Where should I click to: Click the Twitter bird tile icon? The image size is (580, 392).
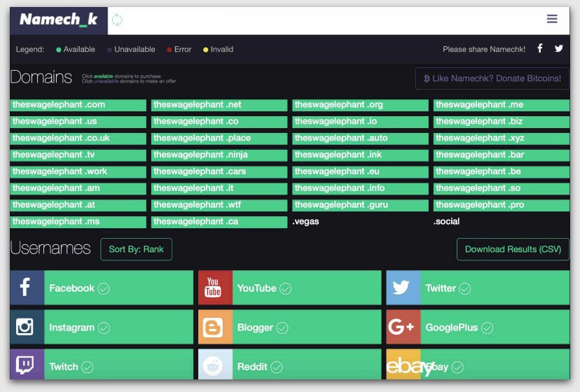tap(403, 288)
